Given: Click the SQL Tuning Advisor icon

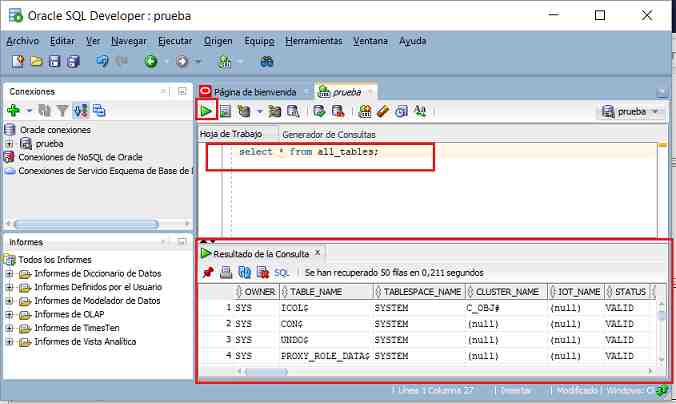Looking at the screenshot, I should [293, 111].
